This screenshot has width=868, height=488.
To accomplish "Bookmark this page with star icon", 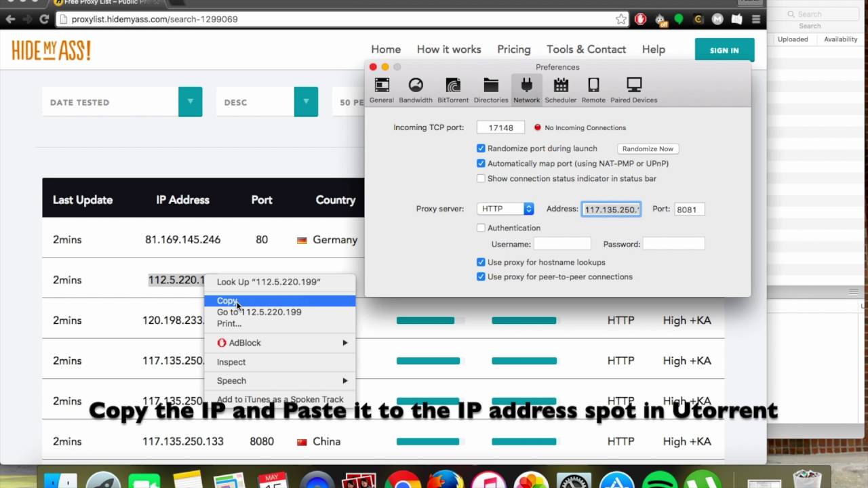I will pos(621,19).
